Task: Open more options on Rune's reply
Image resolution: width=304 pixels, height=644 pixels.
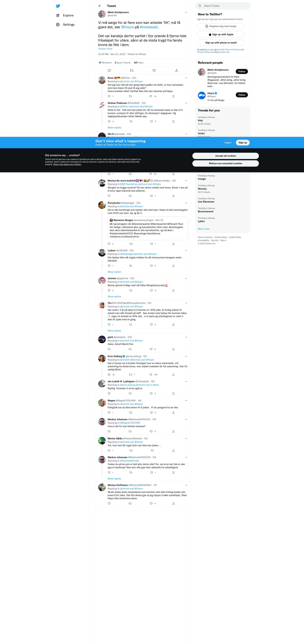Action: (186, 78)
